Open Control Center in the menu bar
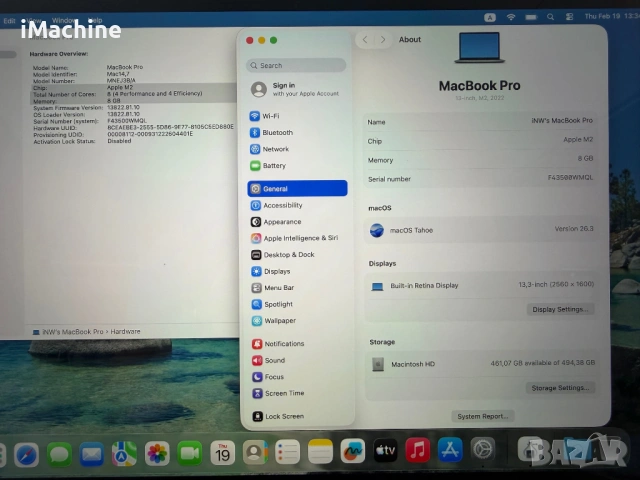Viewport: 640px width, 480px height. 569,17
